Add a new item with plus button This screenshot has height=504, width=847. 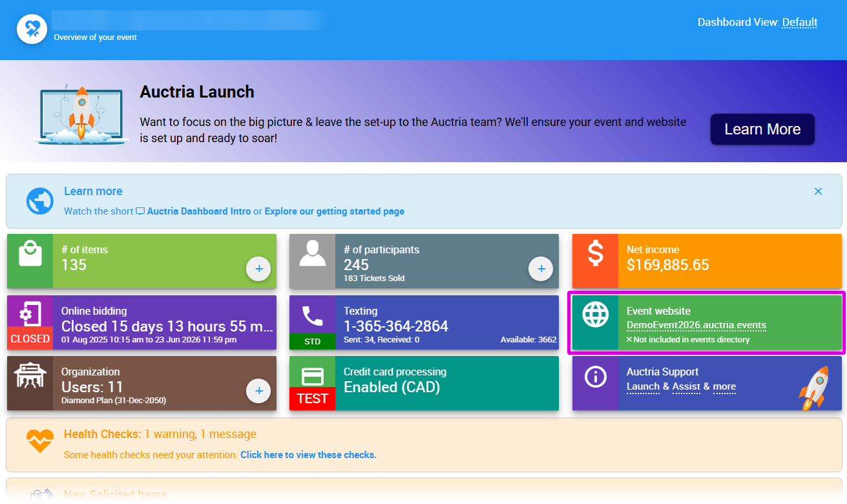(258, 269)
